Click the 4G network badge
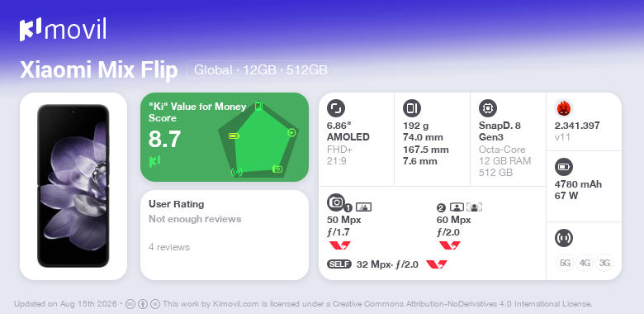This screenshot has width=644, height=314. 585,263
